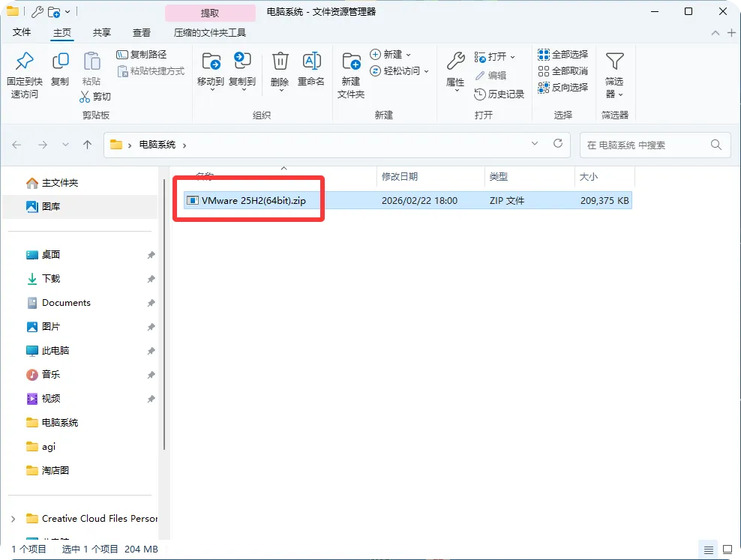Expand Creative Cloud Files tree node
The width and height of the screenshot is (741, 560).
[x=13, y=519]
